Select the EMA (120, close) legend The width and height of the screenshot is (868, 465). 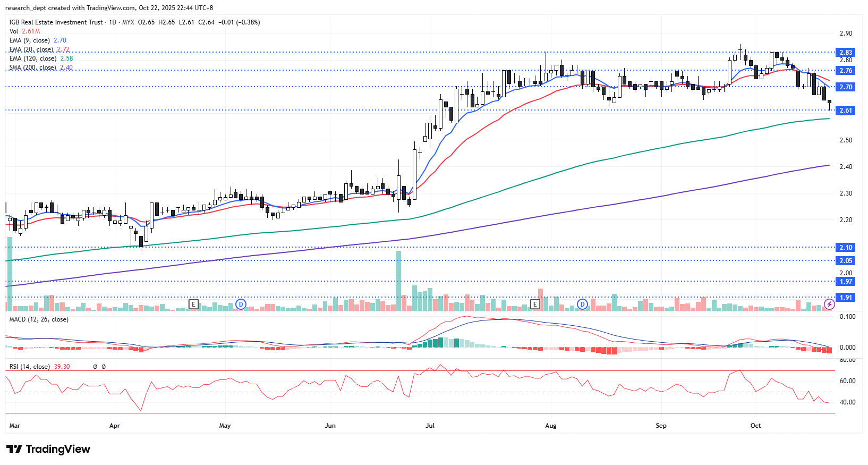(x=33, y=58)
